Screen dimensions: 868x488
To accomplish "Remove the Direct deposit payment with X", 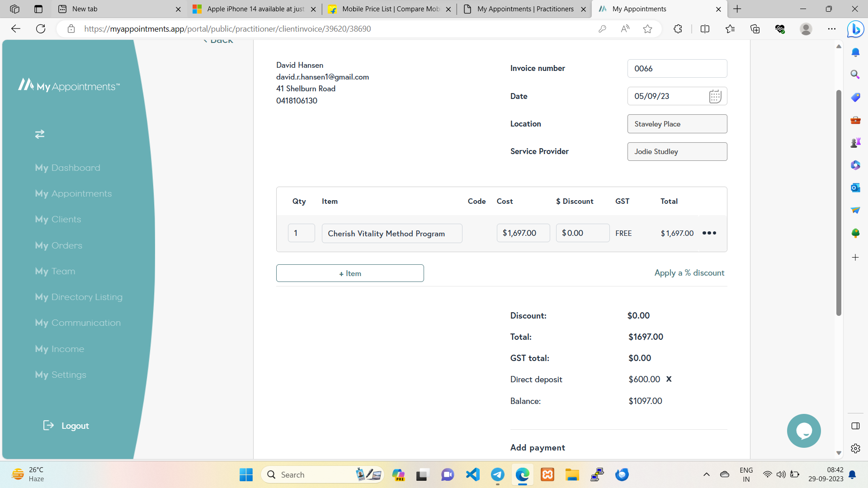I will pyautogui.click(x=669, y=379).
